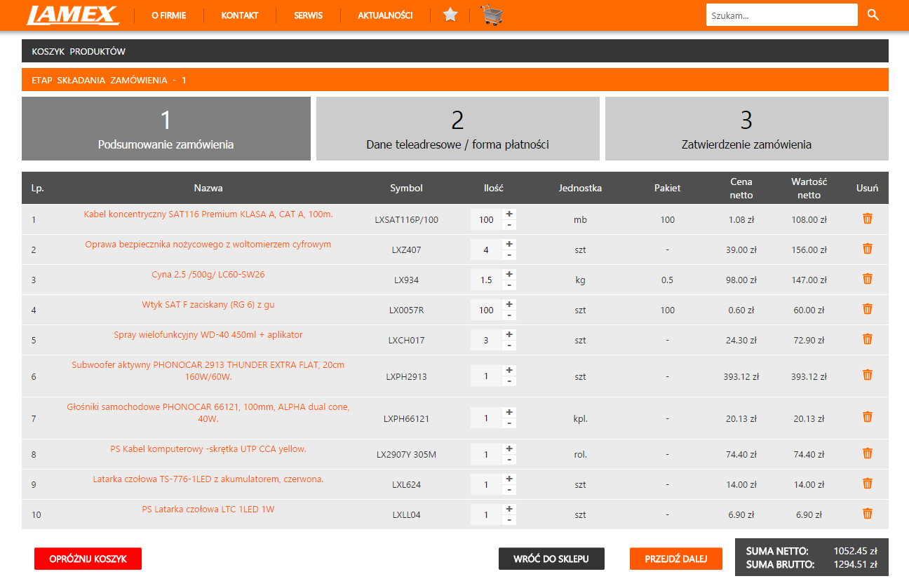Image resolution: width=909 pixels, height=588 pixels.
Task: Open the O FIRMIE menu item
Action: click(168, 15)
